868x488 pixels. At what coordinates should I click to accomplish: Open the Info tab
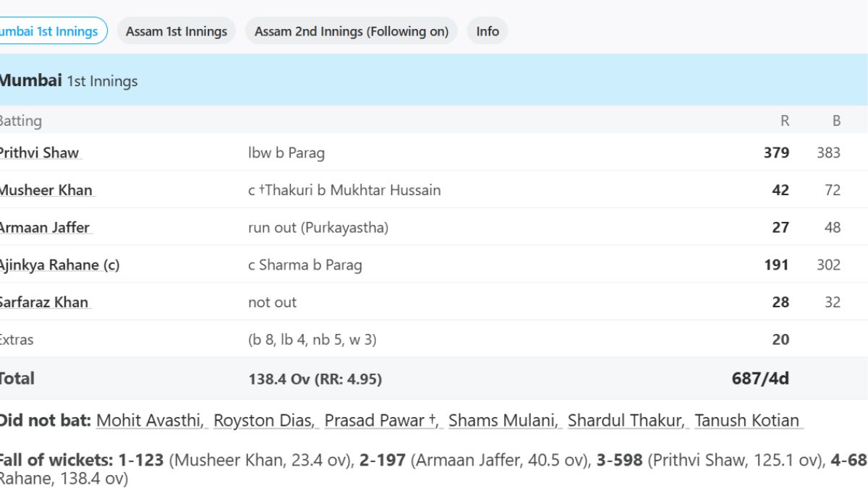tap(488, 31)
